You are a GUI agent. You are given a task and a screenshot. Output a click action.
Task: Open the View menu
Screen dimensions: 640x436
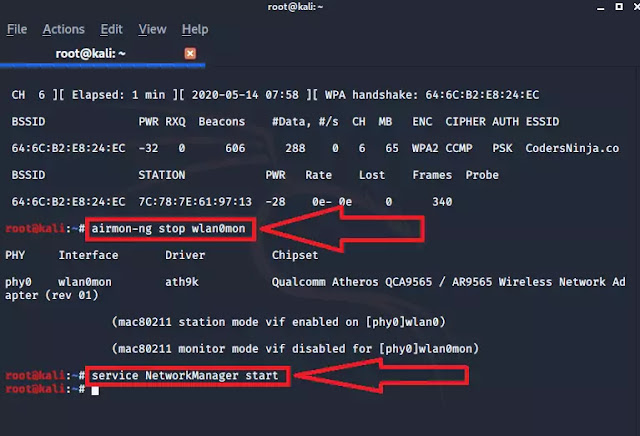click(152, 29)
